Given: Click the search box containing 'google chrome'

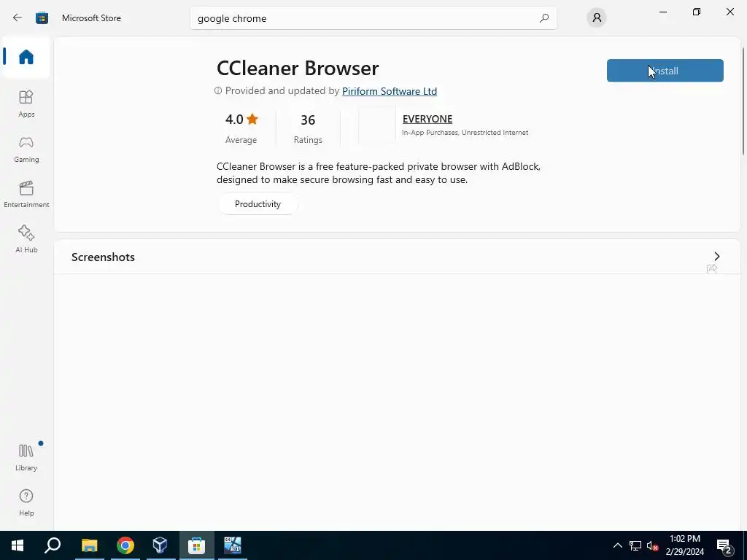Looking at the screenshot, I should [x=373, y=18].
